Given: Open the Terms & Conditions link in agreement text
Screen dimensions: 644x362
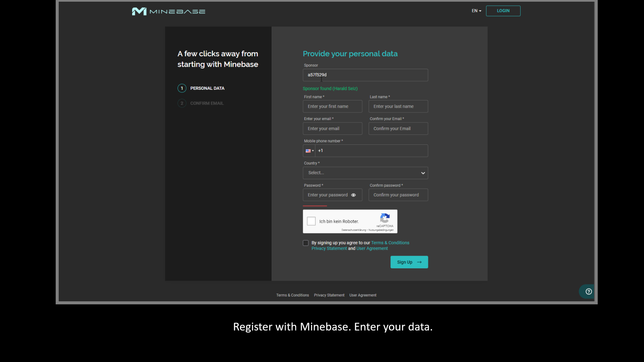Looking at the screenshot, I should (390, 243).
